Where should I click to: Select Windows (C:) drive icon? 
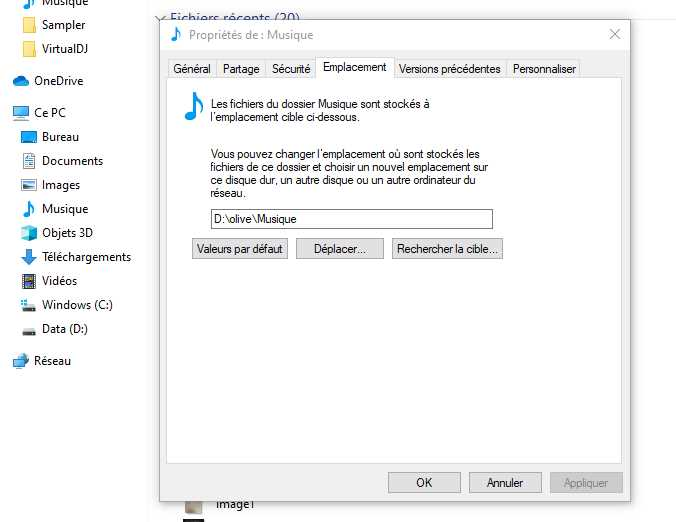point(29,305)
